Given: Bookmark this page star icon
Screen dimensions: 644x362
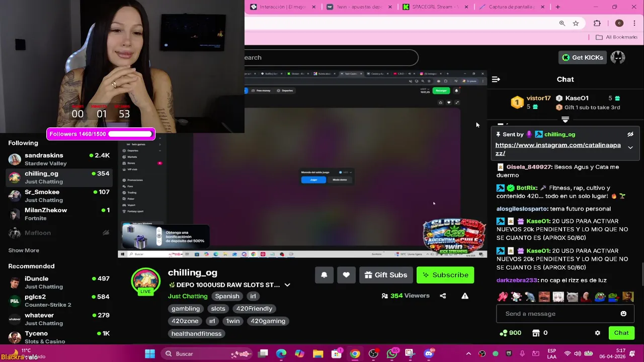Looking at the screenshot, I should 576,23.
